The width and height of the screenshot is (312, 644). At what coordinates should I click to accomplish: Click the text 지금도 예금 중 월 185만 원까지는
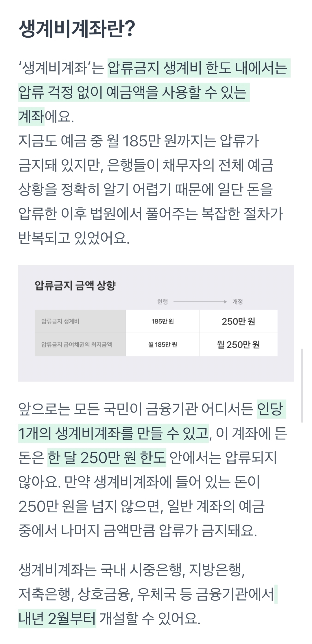[116, 141]
